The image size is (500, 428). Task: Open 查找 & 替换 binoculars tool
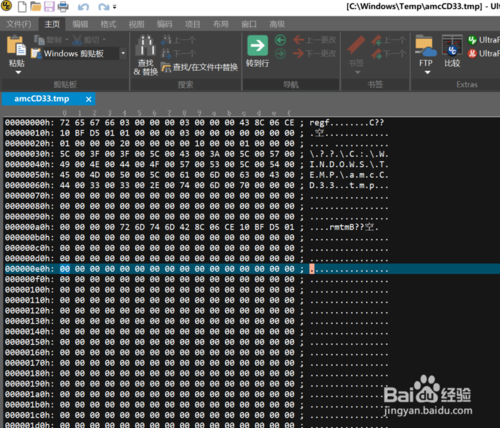tap(145, 55)
